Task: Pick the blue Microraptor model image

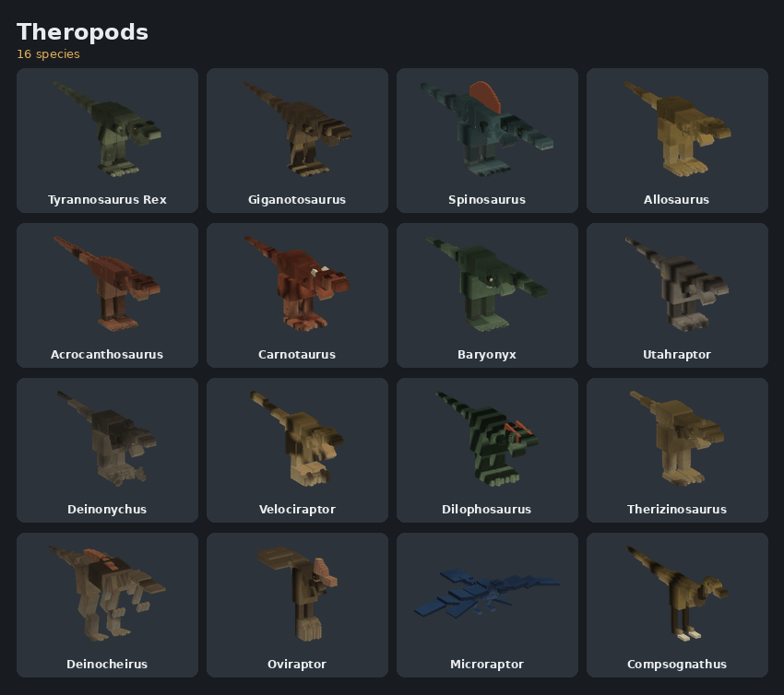Action: tap(487, 595)
